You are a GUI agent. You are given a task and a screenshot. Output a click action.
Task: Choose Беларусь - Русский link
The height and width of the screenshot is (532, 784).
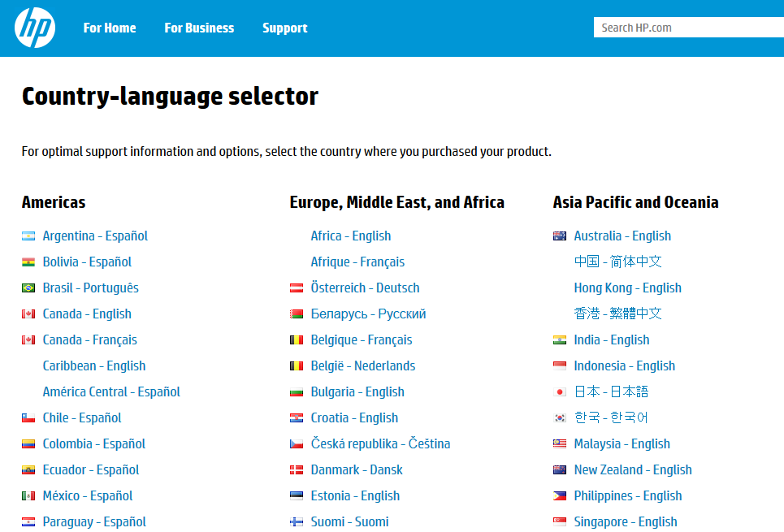[368, 314]
